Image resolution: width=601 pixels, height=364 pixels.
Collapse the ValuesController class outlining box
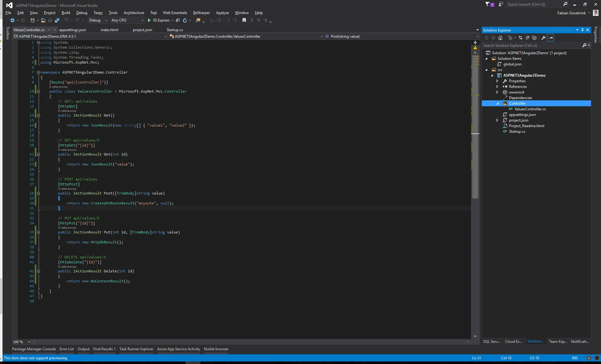(39, 91)
